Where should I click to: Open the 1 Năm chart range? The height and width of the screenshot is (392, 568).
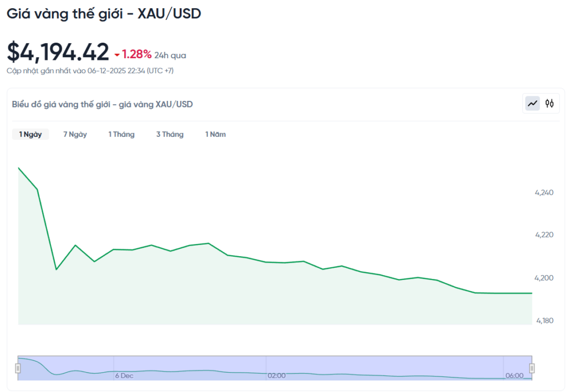[x=215, y=134]
